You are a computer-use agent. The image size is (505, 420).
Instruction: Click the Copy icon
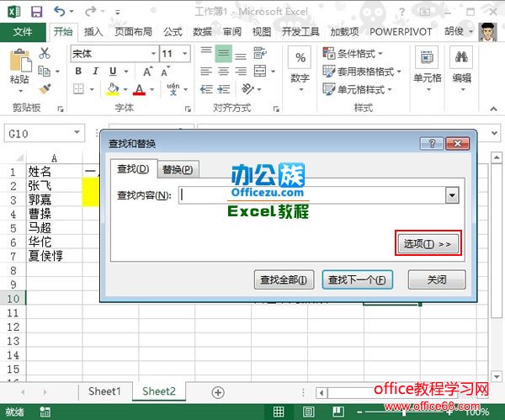coord(44,71)
